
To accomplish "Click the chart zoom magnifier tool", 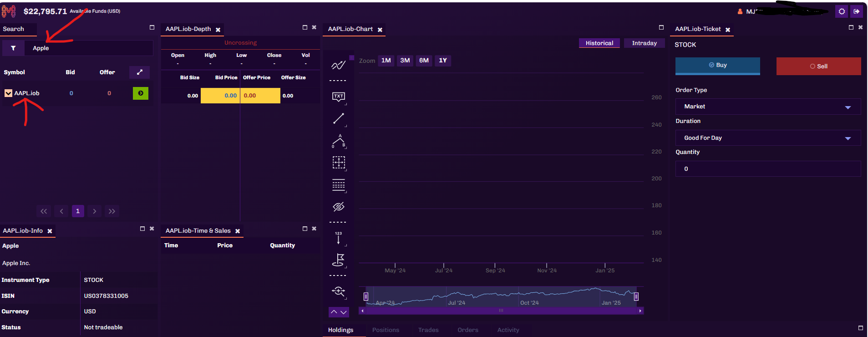I will [338, 291].
